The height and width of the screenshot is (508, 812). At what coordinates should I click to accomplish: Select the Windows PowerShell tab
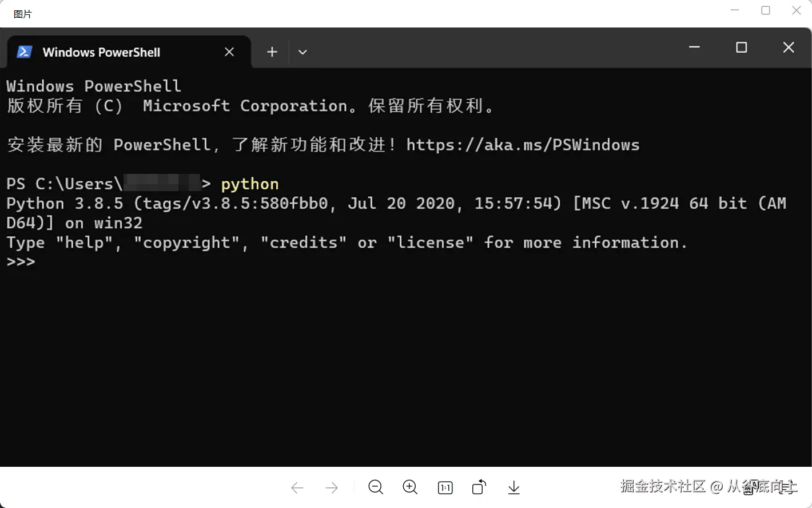pyautogui.click(x=129, y=52)
